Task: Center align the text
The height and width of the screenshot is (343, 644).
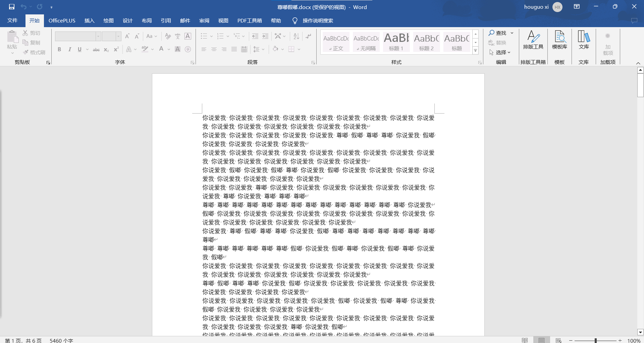Action: coord(214,49)
